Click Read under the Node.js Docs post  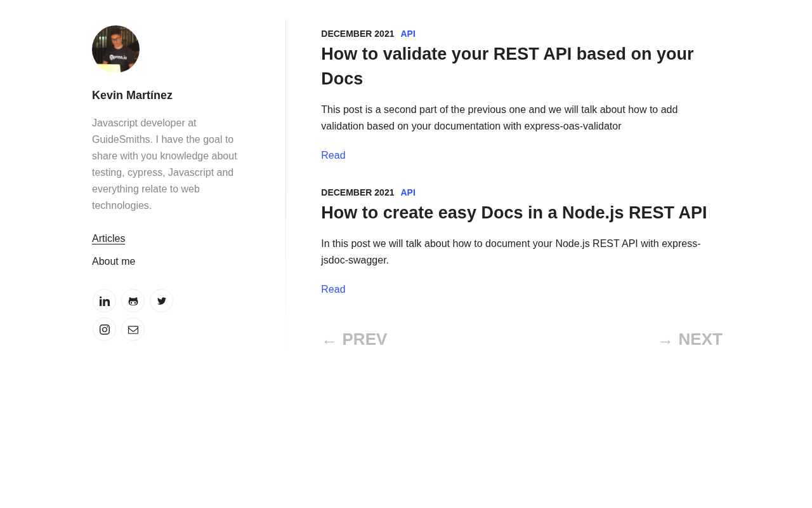pyautogui.click(x=333, y=290)
